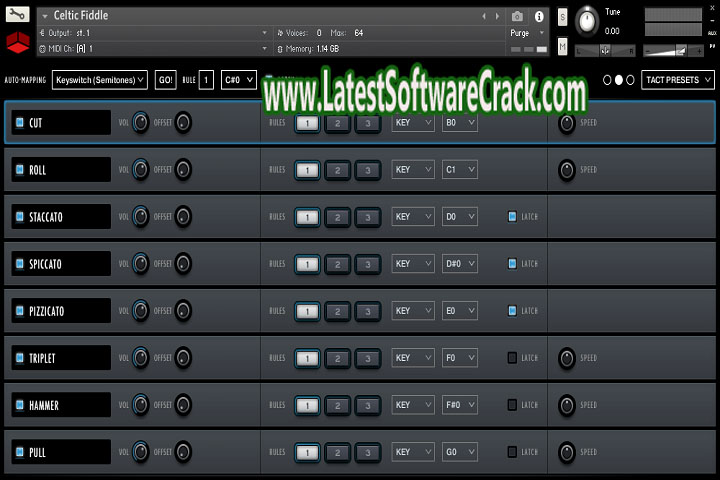Click the CUT speed knob
720x480 pixels.
click(567, 123)
